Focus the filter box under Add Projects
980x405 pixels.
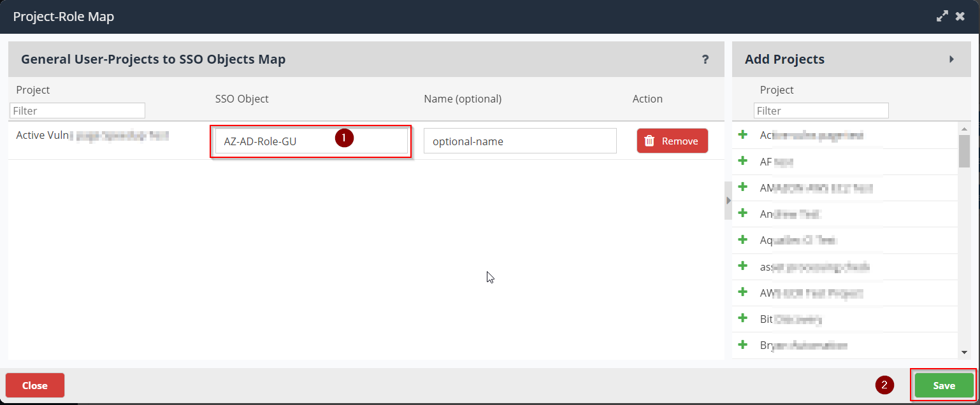(821, 111)
